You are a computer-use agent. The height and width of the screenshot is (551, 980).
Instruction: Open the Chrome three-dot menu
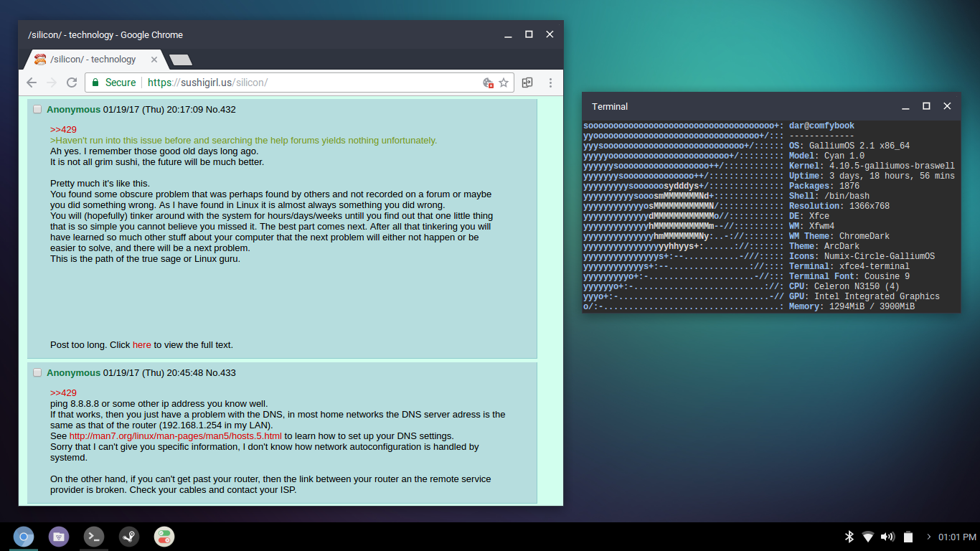point(550,83)
